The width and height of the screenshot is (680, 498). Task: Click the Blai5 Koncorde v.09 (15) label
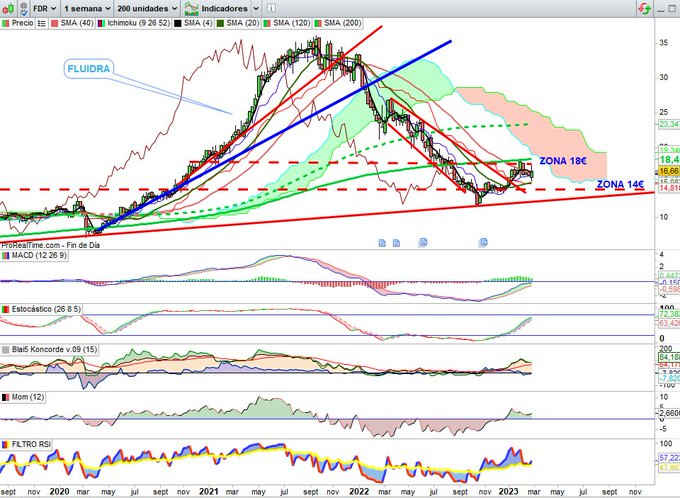coord(54,349)
